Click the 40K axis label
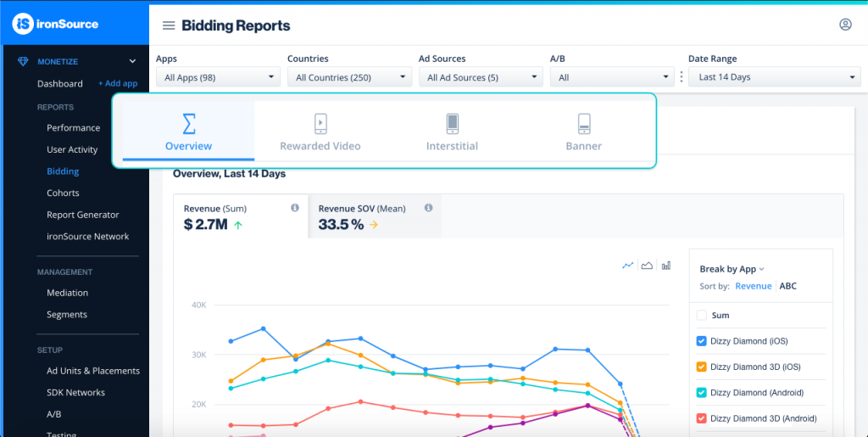Image resolution: width=868 pixels, height=437 pixels. pyautogui.click(x=198, y=305)
